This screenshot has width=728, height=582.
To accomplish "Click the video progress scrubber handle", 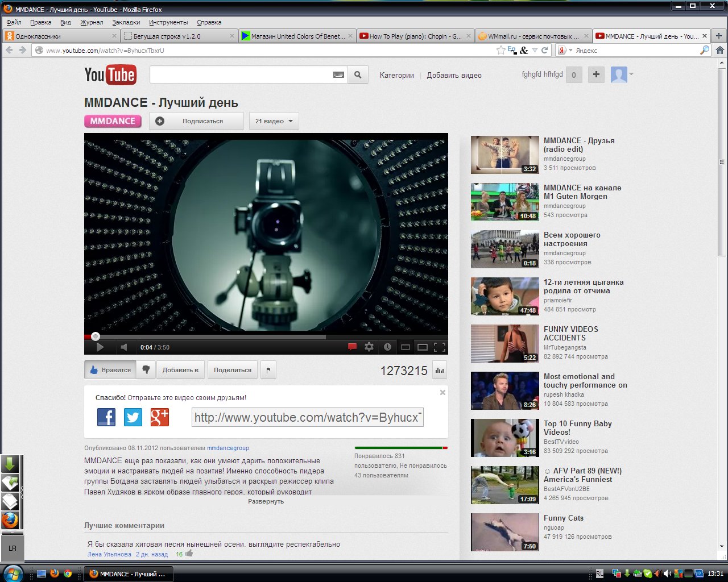I will (96, 336).
